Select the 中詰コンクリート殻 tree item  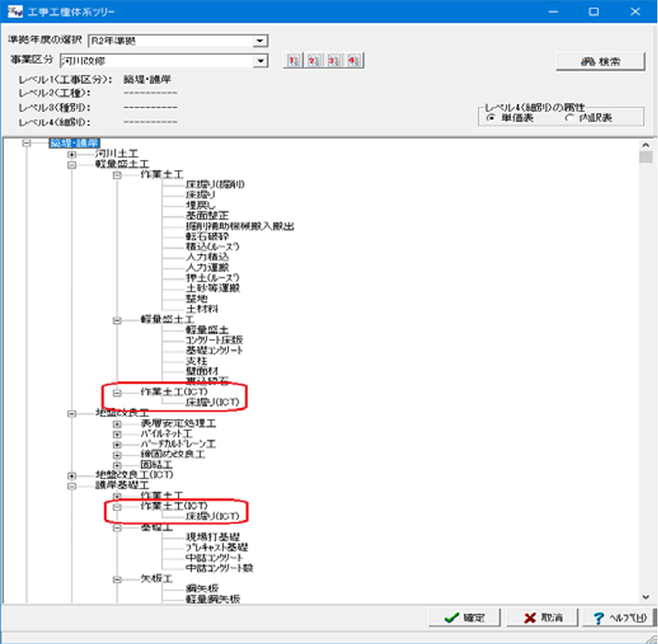pos(220,569)
